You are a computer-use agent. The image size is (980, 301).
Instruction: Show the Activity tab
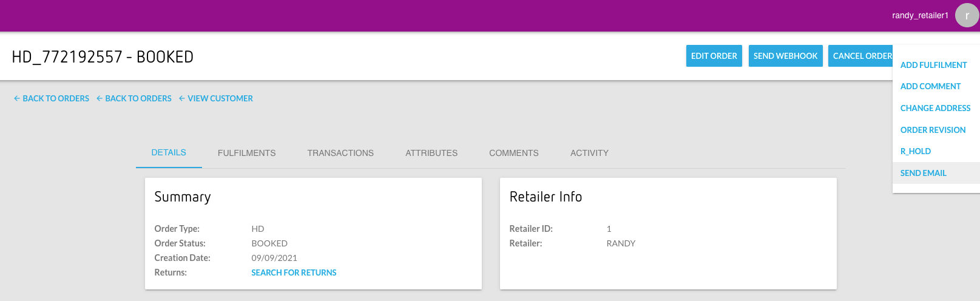(x=589, y=153)
